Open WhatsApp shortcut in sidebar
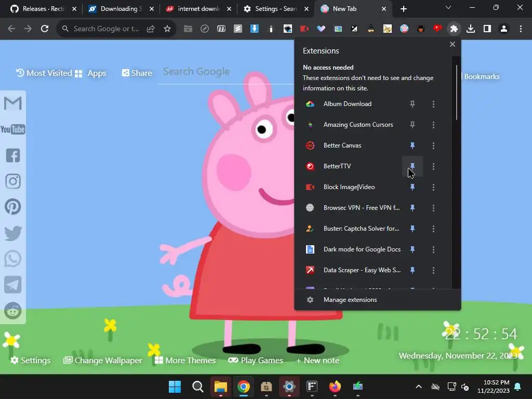 tap(13, 259)
